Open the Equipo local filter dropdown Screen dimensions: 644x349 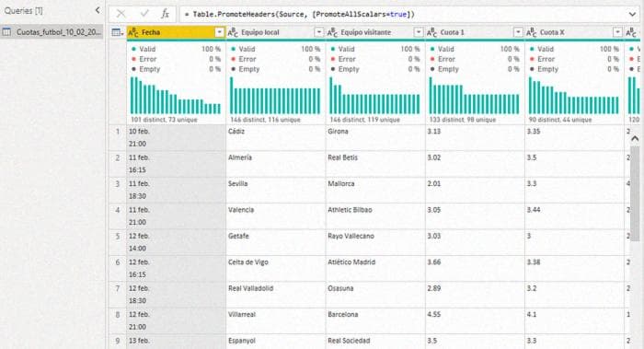(x=318, y=32)
